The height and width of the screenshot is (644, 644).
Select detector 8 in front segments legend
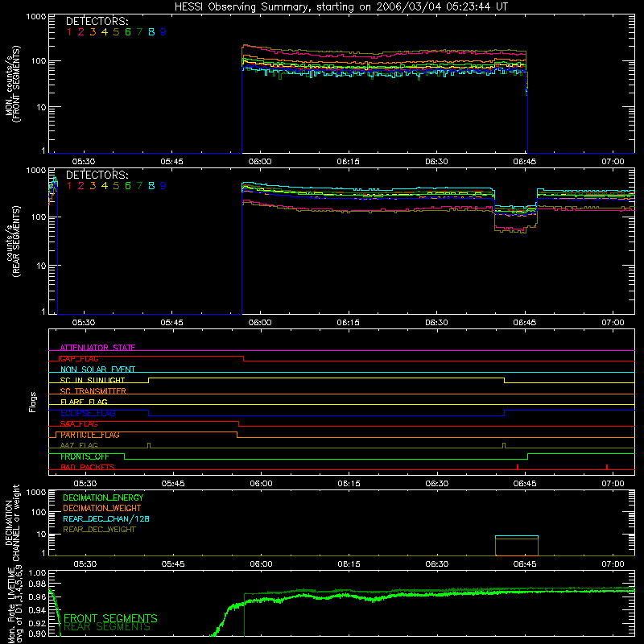(151, 32)
